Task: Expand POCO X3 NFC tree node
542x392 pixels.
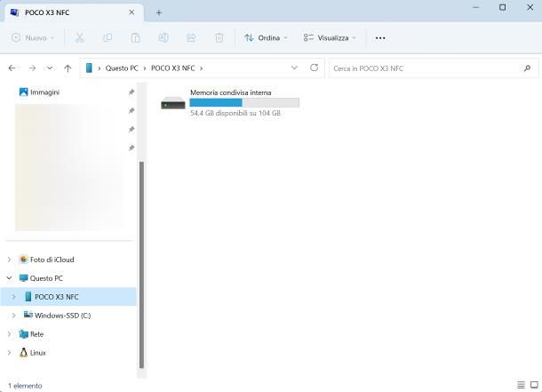Action: click(x=14, y=297)
